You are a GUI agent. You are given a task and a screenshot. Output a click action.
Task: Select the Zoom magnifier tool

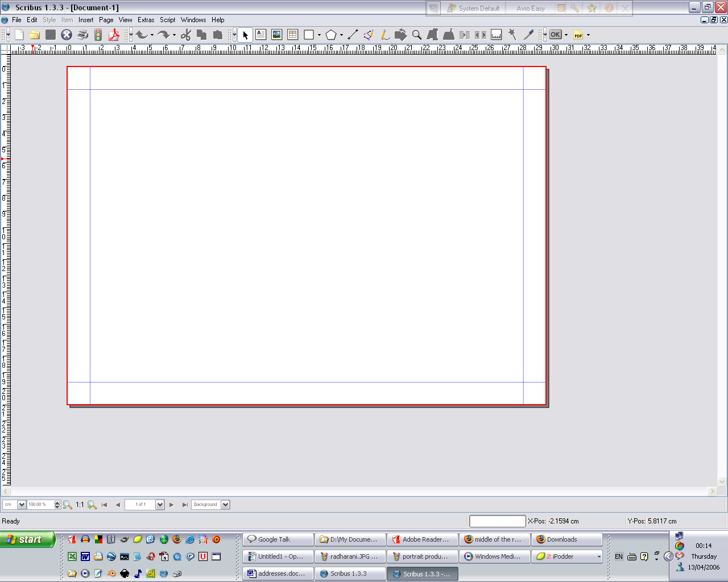[x=417, y=35]
